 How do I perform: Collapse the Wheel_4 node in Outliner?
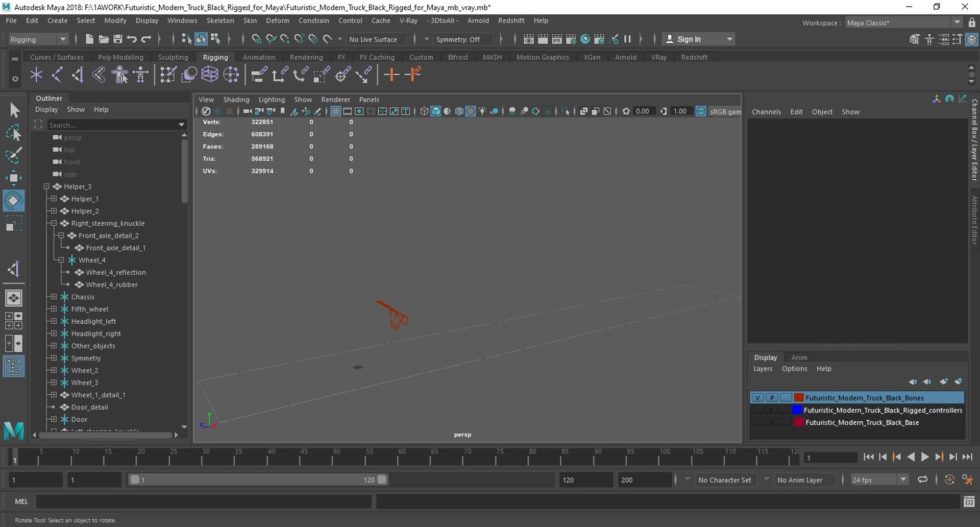pyautogui.click(x=61, y=260)
